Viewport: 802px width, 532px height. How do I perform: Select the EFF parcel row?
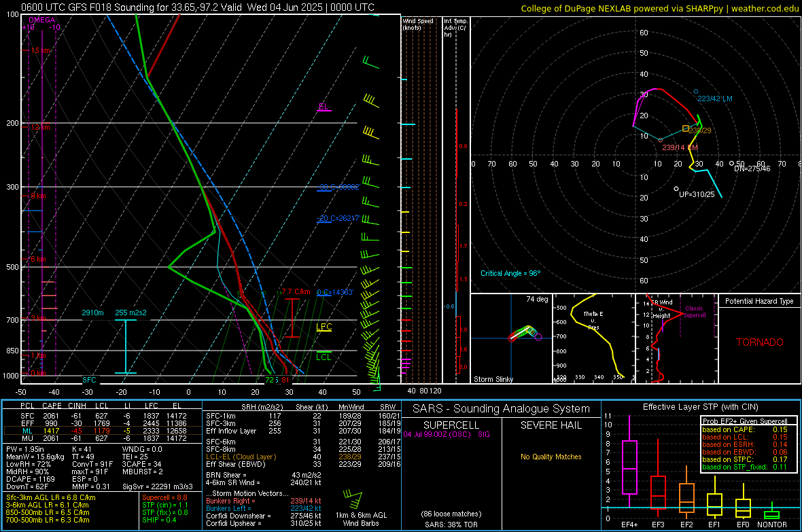[103, 423]
